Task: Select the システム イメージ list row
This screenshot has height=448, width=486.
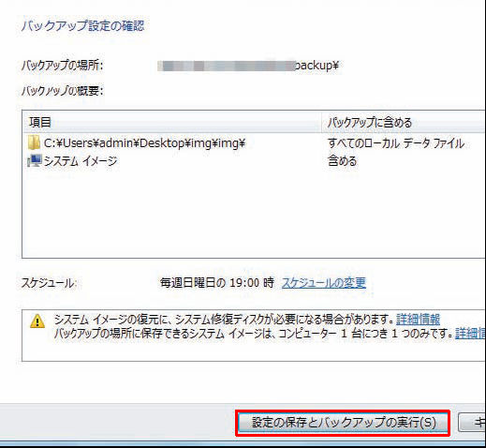Action: point(254,161)
